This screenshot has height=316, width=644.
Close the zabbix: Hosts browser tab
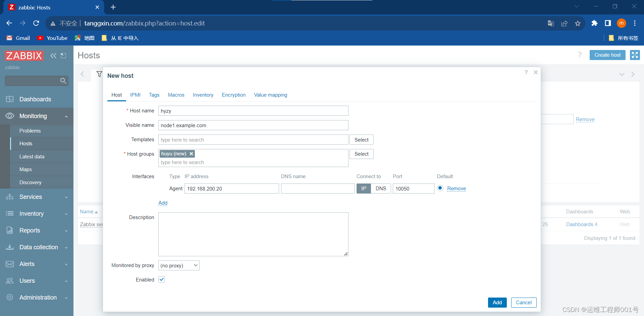click(97, 7)
